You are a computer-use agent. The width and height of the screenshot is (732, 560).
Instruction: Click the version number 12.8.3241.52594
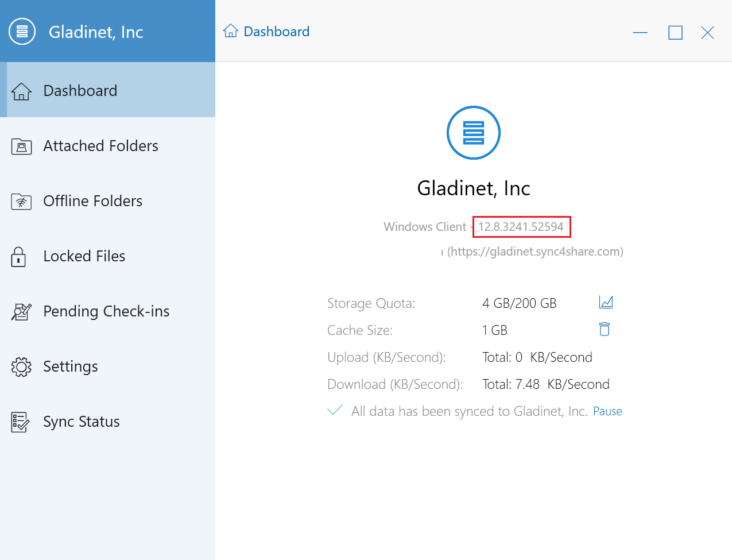(521, 227)
